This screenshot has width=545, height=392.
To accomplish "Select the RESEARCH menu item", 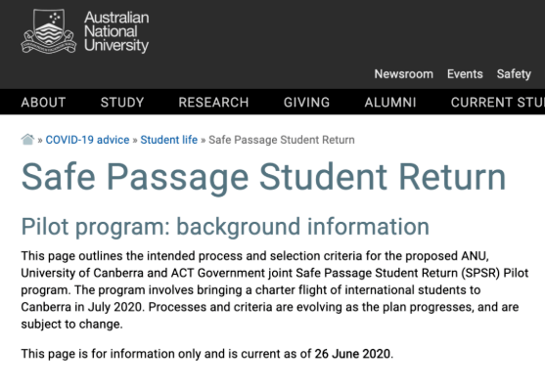I will point(213,103).
